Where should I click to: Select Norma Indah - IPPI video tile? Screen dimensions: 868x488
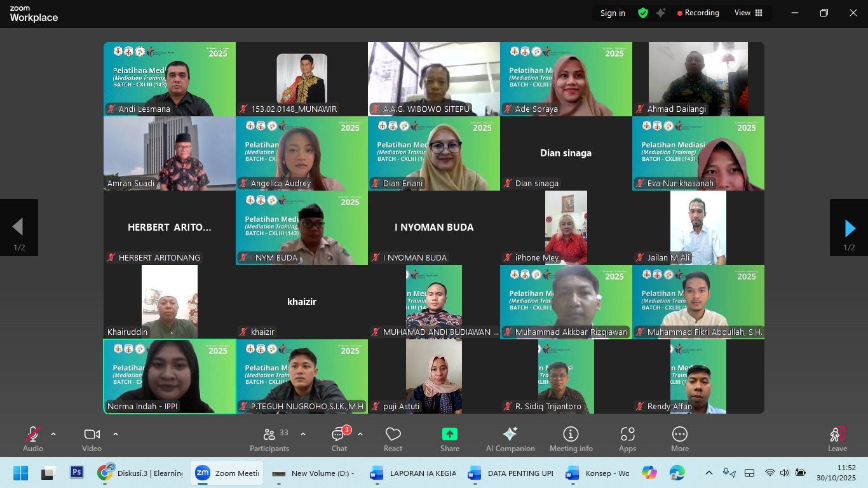[x=170, y=376]
